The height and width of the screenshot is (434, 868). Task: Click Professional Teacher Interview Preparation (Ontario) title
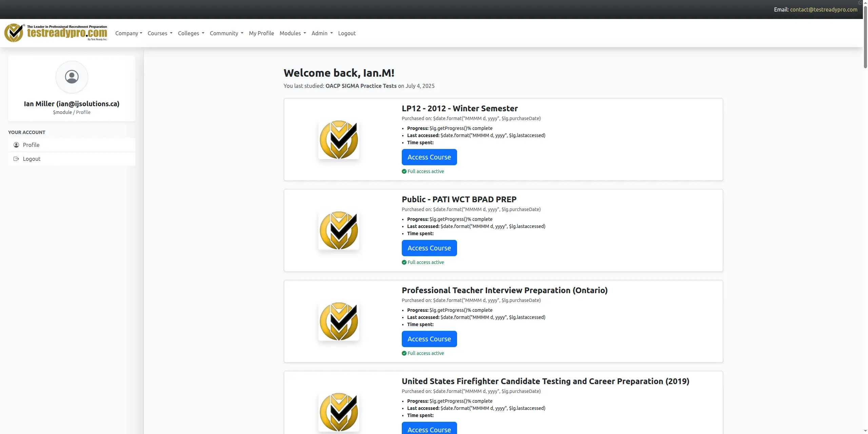[505, 290]
